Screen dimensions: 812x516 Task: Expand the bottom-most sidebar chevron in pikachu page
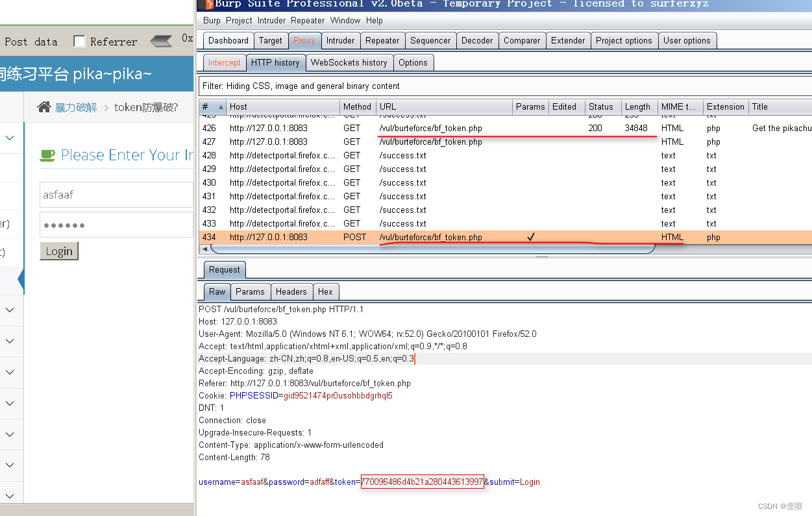point(10,496)
